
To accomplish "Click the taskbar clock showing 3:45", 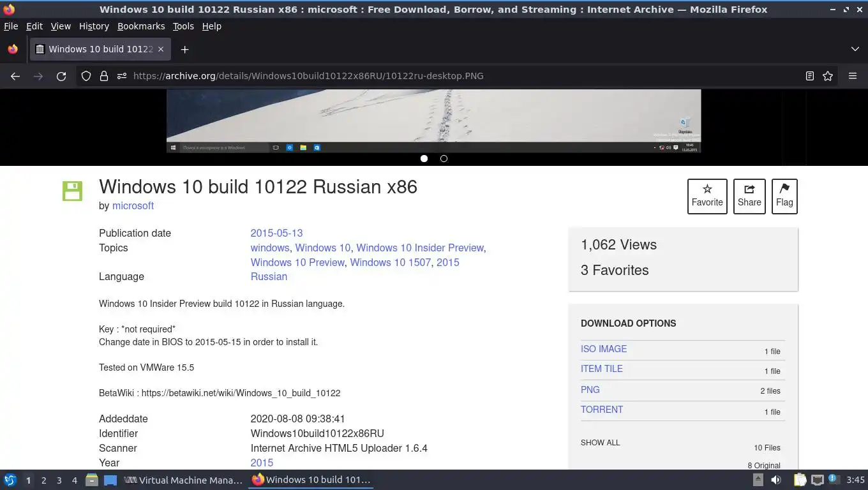I will point(855,480).
